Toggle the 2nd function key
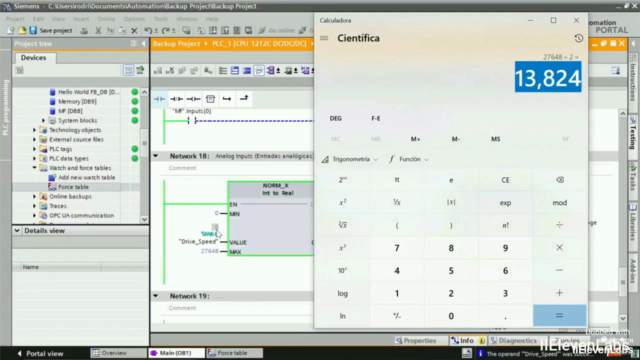The width and height of the screenshot is (640, 360). (x=342, y=180)
